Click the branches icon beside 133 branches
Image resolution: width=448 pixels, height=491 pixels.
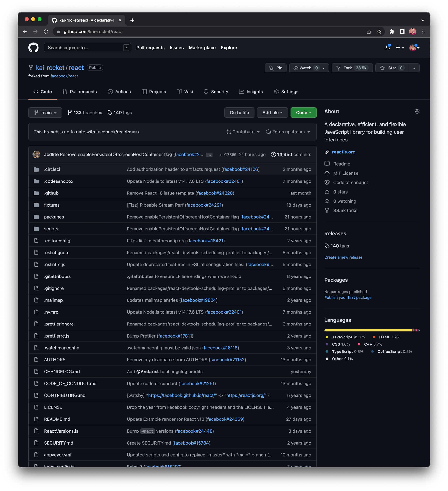coord(70,113)
